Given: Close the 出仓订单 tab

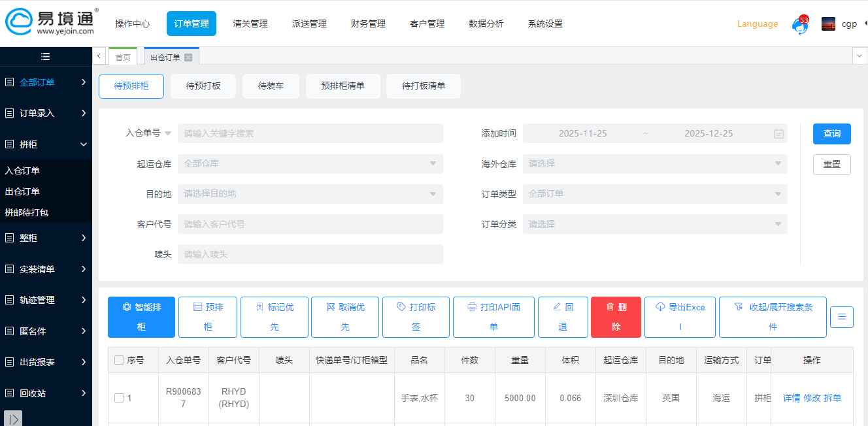Looking at the screenshot, I should 188,57.
